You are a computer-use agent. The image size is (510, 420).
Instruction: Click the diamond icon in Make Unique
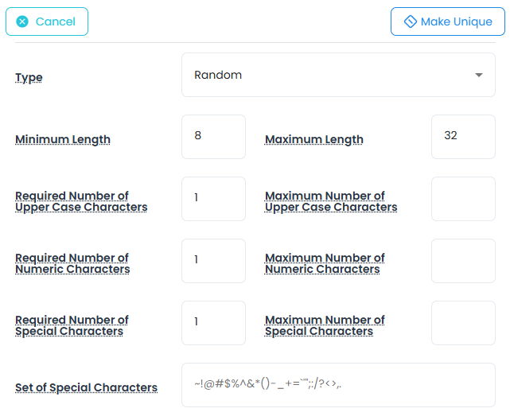tap(411, 21)
